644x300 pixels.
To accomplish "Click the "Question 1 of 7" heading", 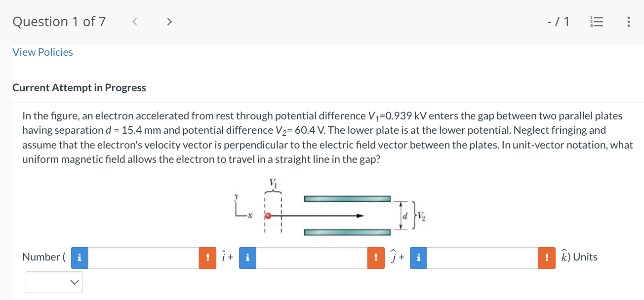I will tap(59, 21).
